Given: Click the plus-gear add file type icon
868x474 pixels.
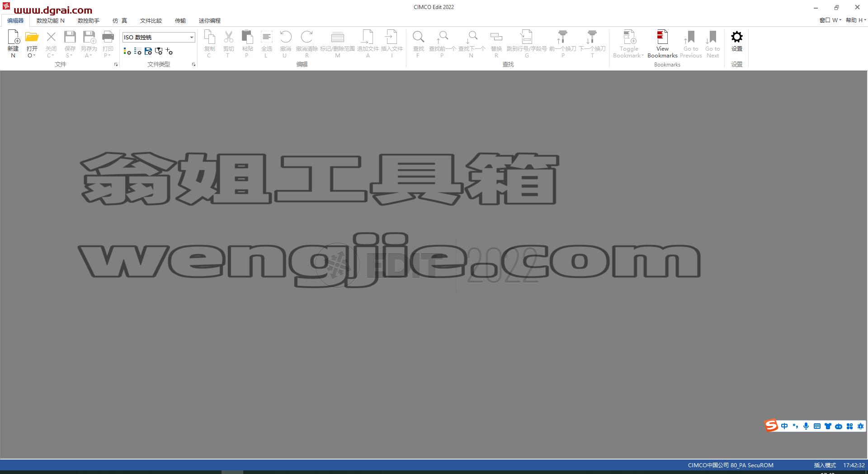Looking at the screenshot, I should (169, 52).
